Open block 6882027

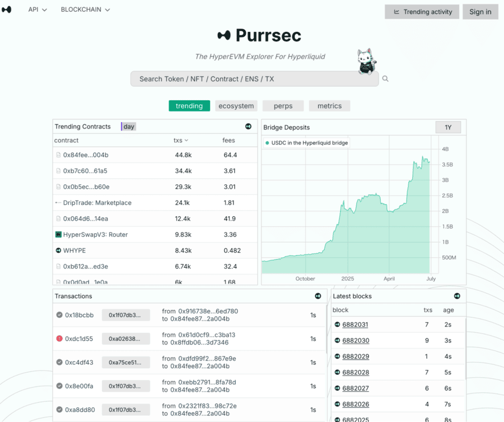coord(356,388)
